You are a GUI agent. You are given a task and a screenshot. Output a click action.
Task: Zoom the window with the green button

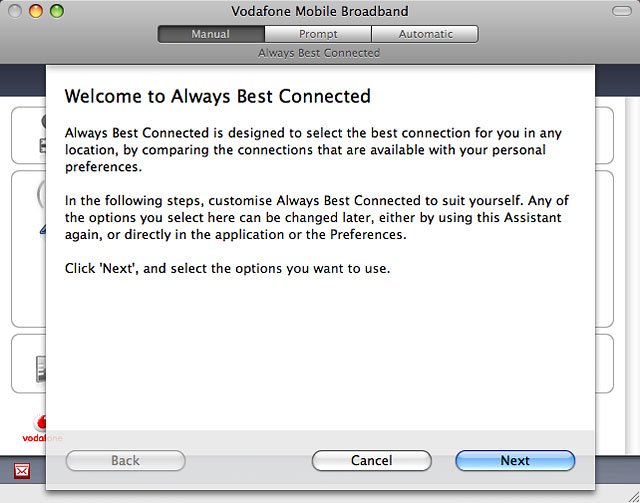pyautogui.click(x=56, y=12)
